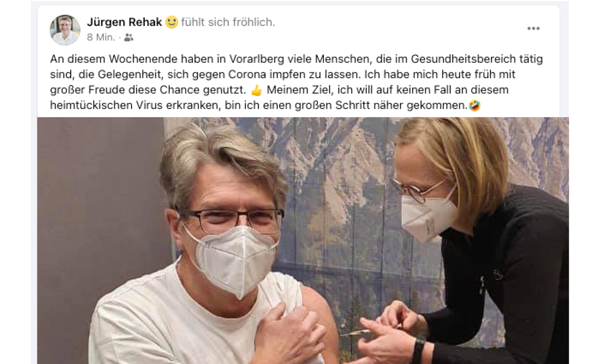
Task: Click the friends audience icon beside timestamp
Action: [x=129, y=37]
